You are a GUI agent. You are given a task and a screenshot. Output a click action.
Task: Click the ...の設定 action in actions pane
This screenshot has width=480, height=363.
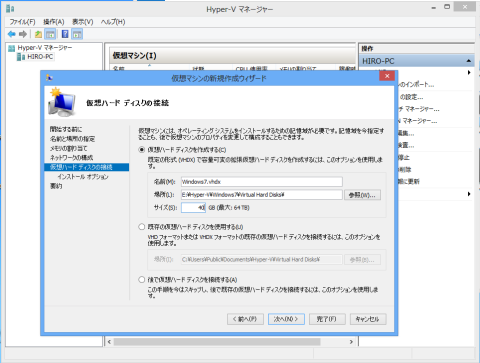coord(412,97)
